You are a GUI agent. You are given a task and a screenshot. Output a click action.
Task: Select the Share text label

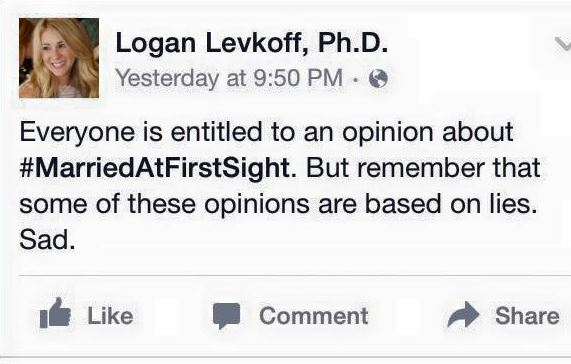click(527, 316)
